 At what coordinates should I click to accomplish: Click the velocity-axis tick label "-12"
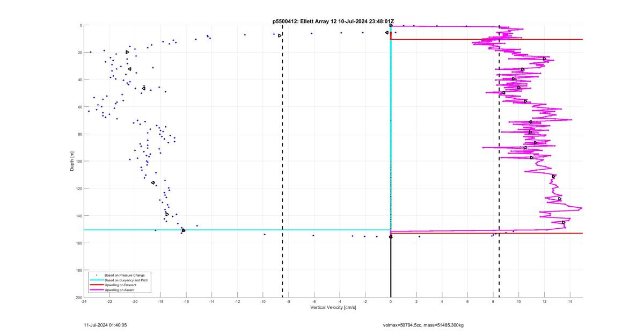pyautogui.click(x=237, y=302)
